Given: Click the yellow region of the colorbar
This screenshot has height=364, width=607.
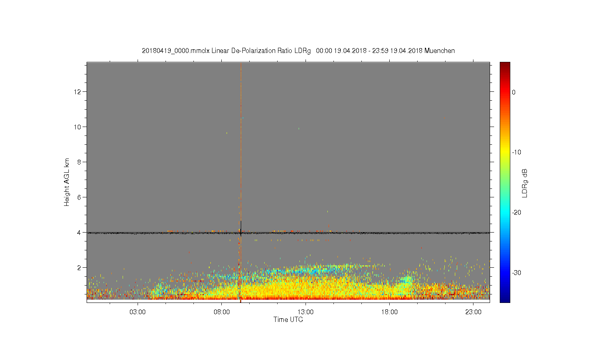Looking at the screenshot, I should click(x=505, y=152).
